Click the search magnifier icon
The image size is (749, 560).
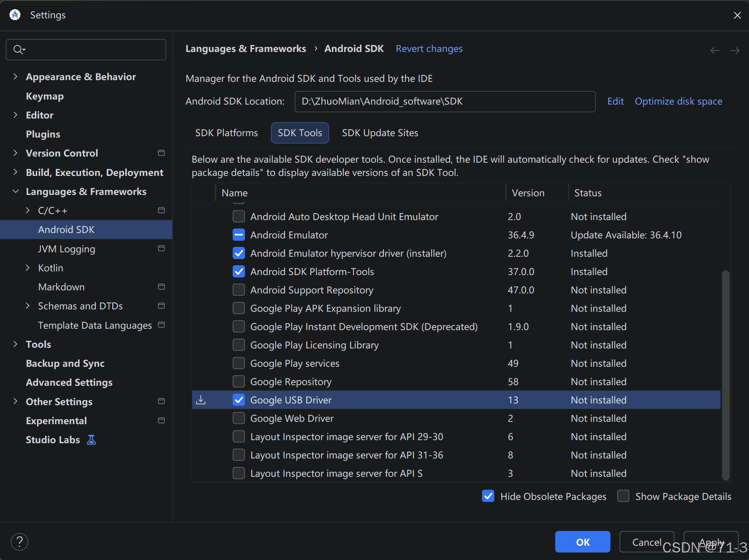pyautogui.click(x=18, y=50)
